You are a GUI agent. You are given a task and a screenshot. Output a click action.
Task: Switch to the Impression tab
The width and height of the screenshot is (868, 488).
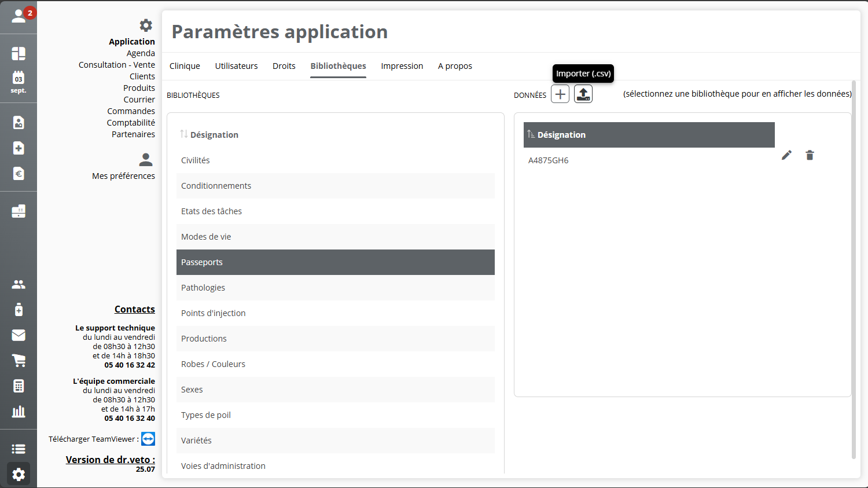(x=402, y=66)
